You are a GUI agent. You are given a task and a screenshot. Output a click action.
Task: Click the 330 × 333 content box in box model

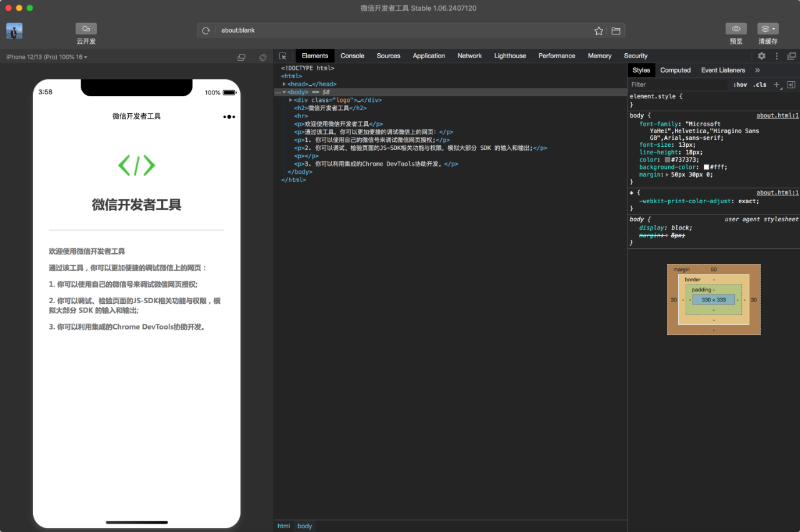[x=714, y=300]
